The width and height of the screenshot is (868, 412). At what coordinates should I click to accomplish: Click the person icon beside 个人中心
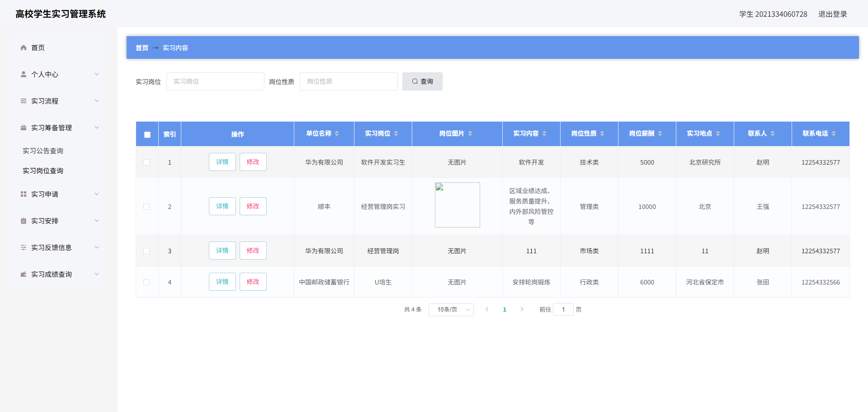pyautogui.click(x=24, y=74)
